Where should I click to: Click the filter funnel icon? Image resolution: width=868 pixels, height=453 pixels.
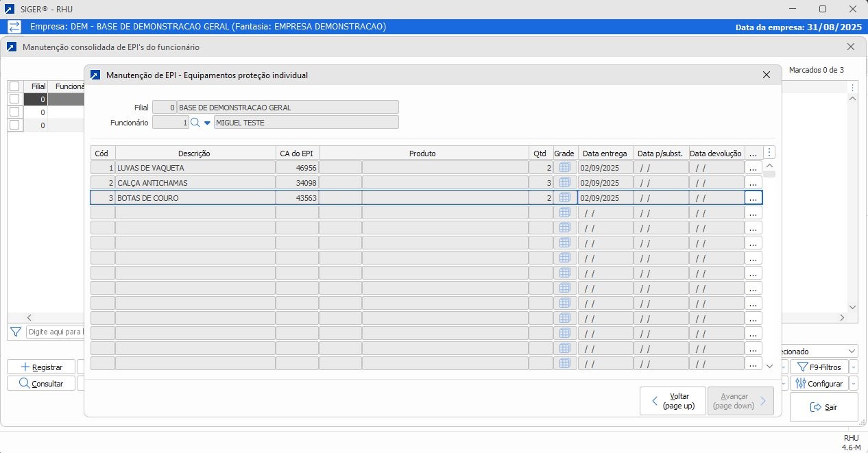(x=15, y=332)
